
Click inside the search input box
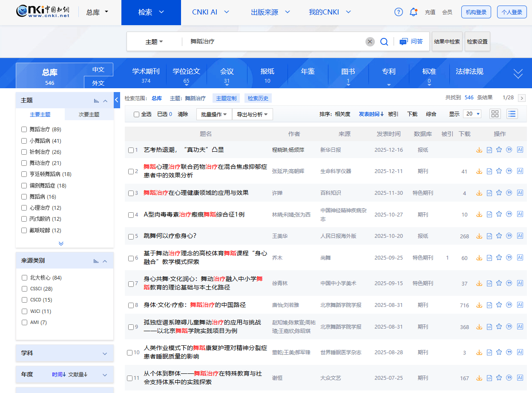click(x=277, y=41)
